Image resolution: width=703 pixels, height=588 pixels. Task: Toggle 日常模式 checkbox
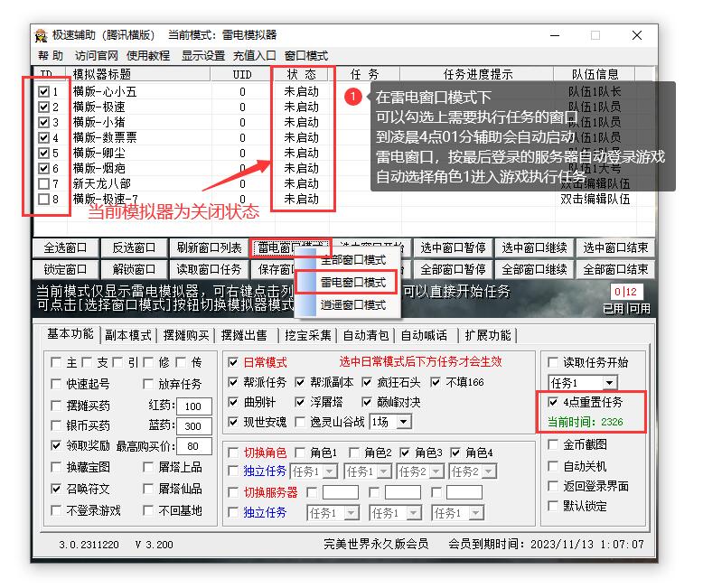pos(233,362)
